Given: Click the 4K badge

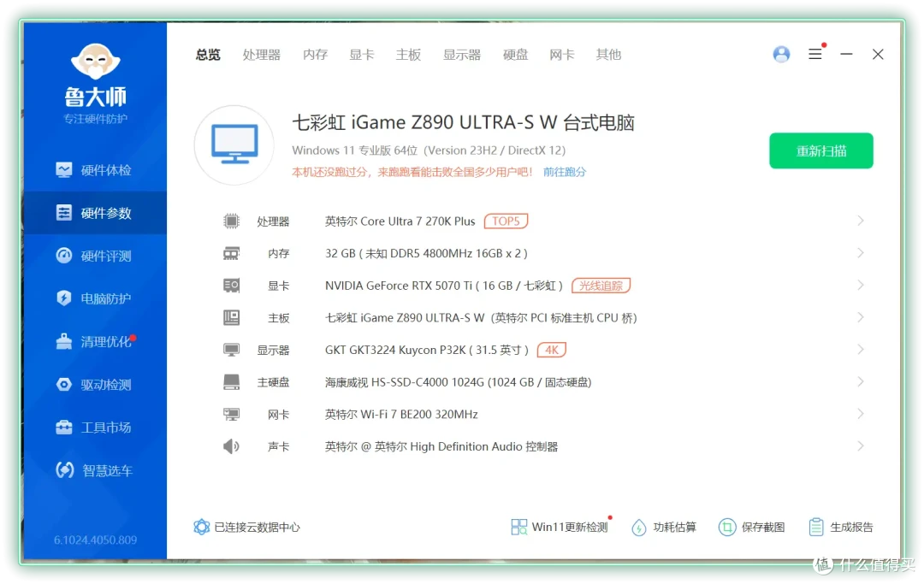Looking at the screenshot, I should pos(552,350).
